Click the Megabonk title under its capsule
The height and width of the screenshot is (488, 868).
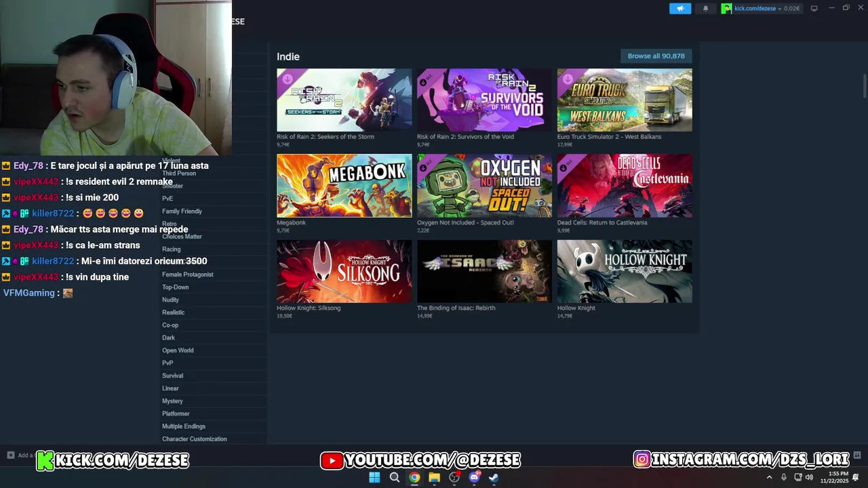point(291,222)
